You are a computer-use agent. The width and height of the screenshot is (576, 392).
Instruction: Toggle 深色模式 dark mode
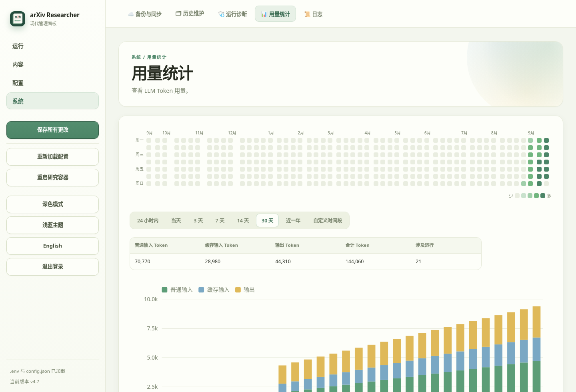click(52, 204)
